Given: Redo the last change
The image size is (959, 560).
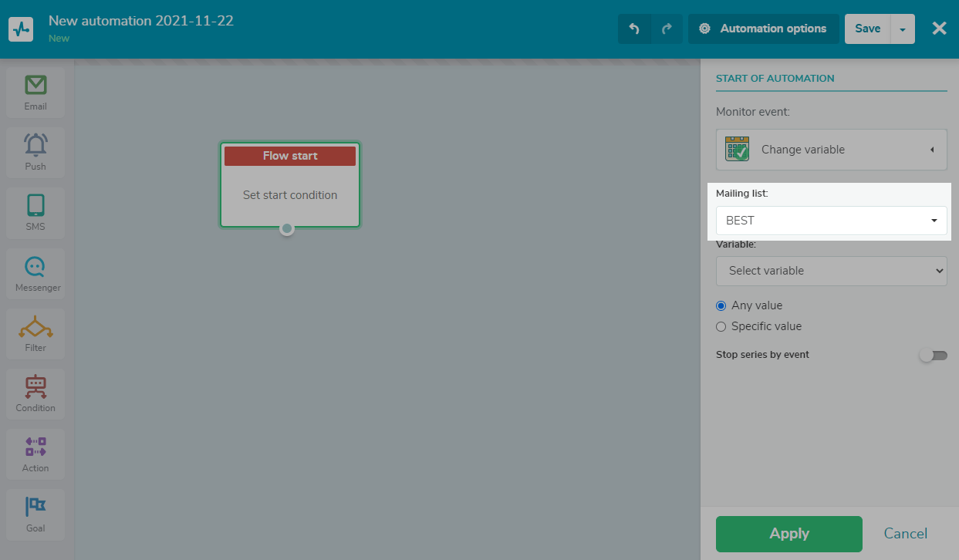Looking at the screenshot, I should [x=667, y=29].
